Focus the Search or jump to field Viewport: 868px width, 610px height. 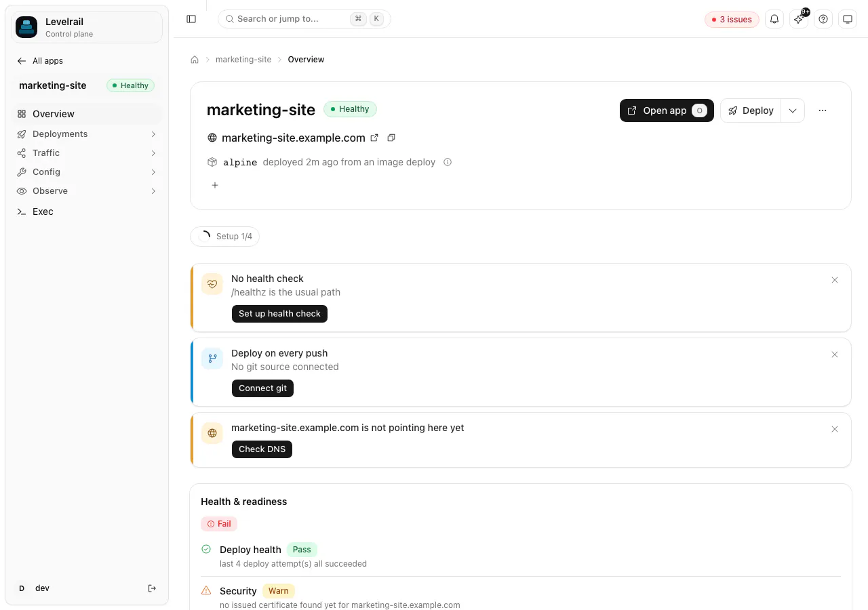pyautogui.click(x=304, y=19)
